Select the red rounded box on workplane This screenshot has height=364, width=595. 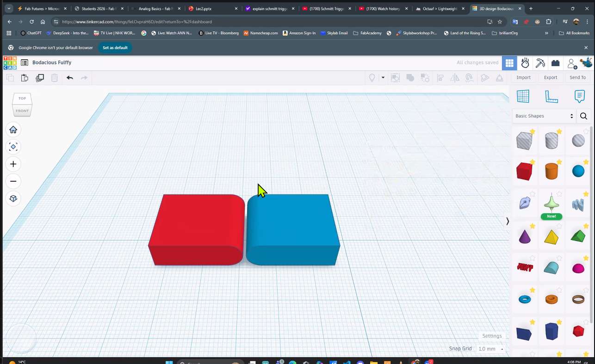pos(196,230)
